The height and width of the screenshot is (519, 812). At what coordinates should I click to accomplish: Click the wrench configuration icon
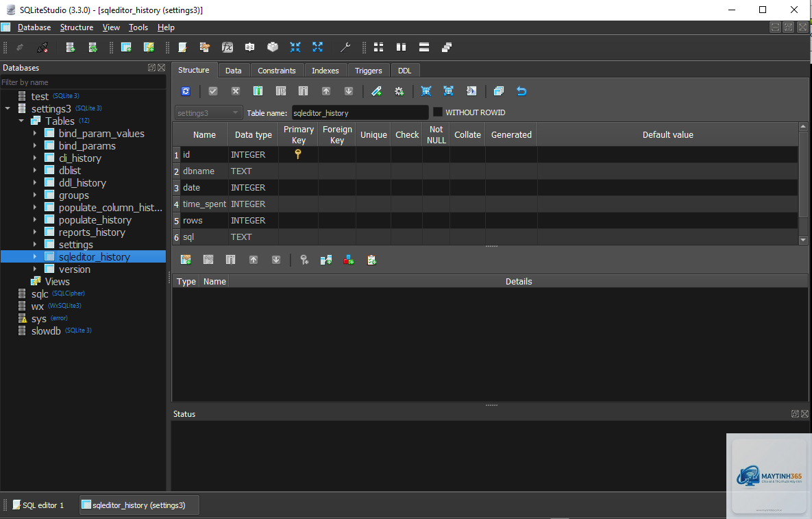[x=345, y=47]
